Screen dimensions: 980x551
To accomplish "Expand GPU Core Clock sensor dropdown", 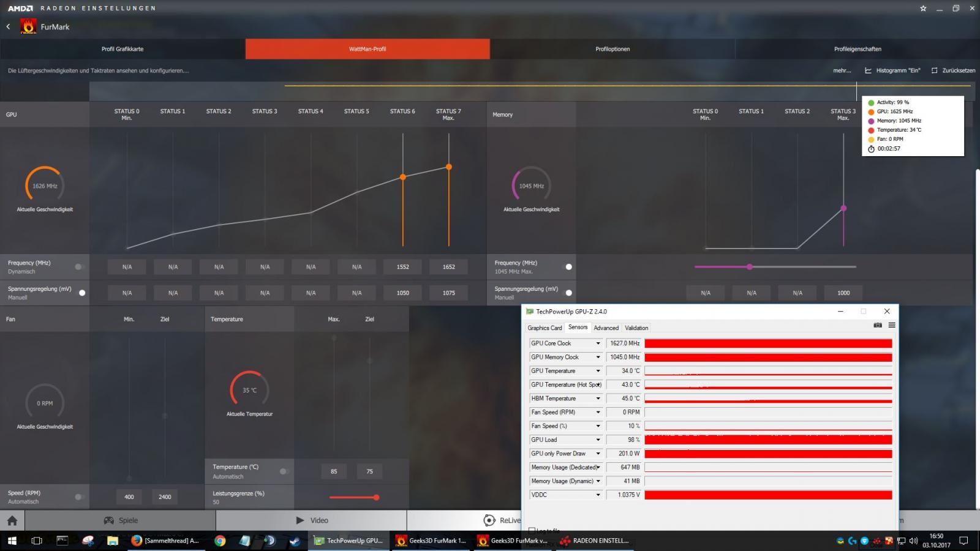I will (x=598, y=343).
